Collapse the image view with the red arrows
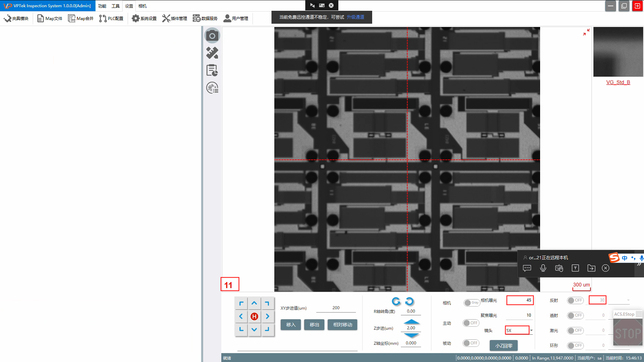This screenshot has width=644, height=362. (x=586, y=32)
